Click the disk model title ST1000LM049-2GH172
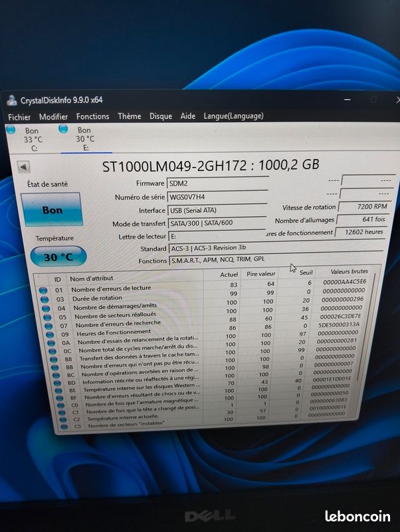 point(175,166)
